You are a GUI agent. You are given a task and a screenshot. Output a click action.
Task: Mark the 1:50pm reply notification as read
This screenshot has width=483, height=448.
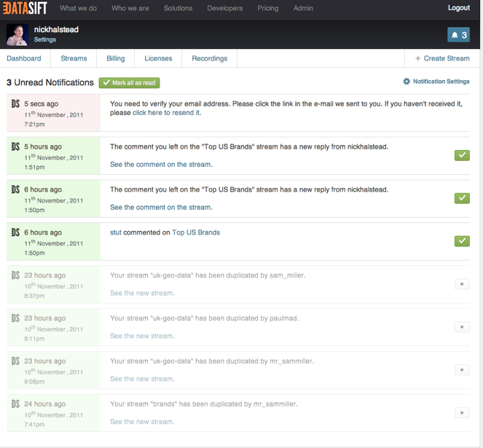(x=462, y=198)
